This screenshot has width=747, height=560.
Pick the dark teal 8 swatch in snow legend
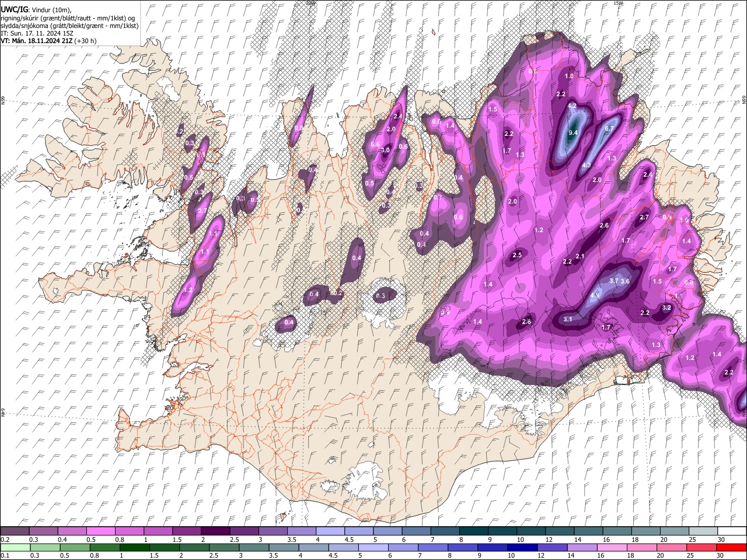(x=473, y=531)
